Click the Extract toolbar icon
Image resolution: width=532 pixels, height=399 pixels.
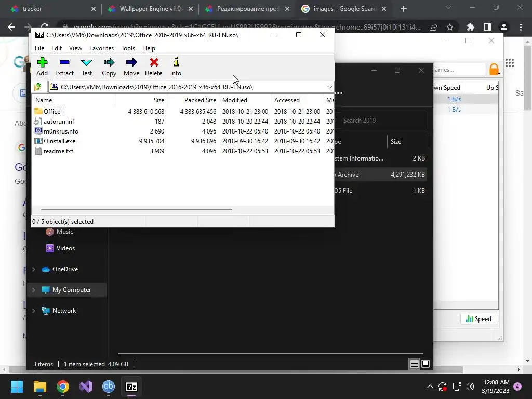coord(64,66)
